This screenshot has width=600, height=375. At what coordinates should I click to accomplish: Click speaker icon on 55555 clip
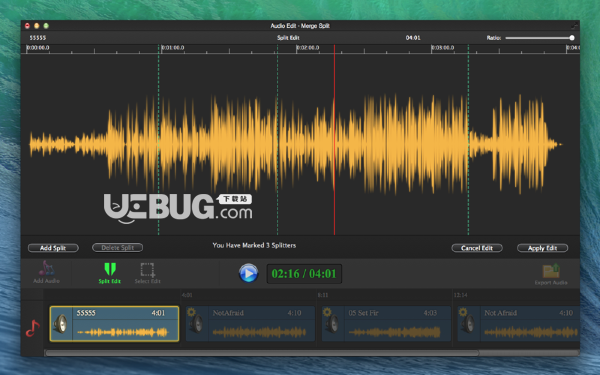tap(61, 324)
